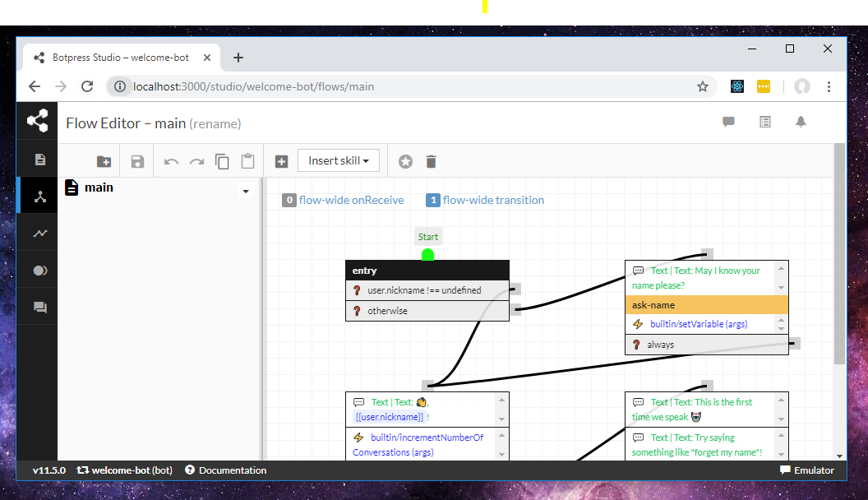Expand the main flow options caret

(246, 192)
